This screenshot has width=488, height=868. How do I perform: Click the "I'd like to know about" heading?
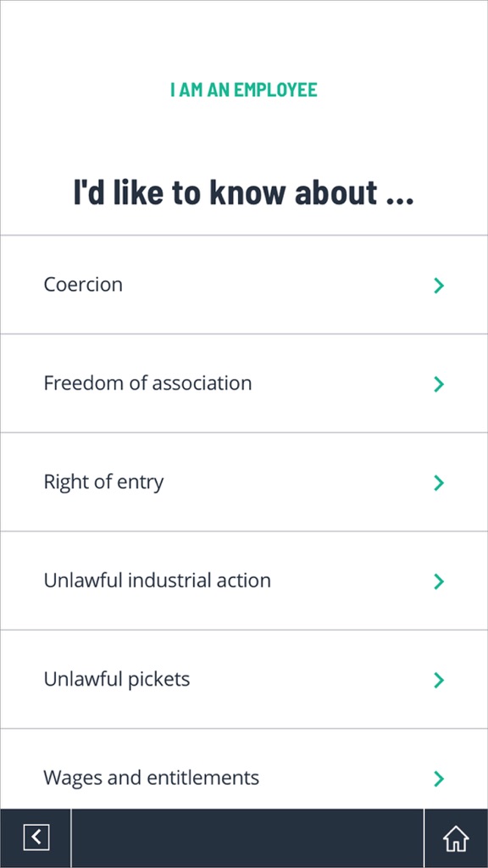click(244, 192)
